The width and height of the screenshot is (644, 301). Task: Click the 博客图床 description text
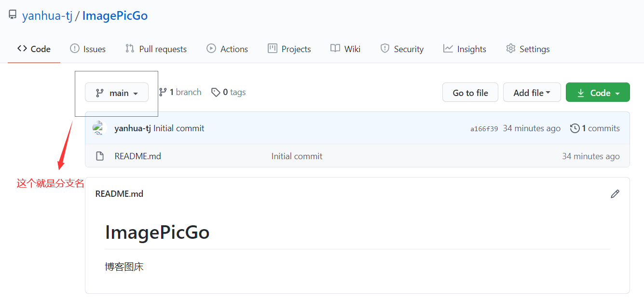click(x=124, y=267)
